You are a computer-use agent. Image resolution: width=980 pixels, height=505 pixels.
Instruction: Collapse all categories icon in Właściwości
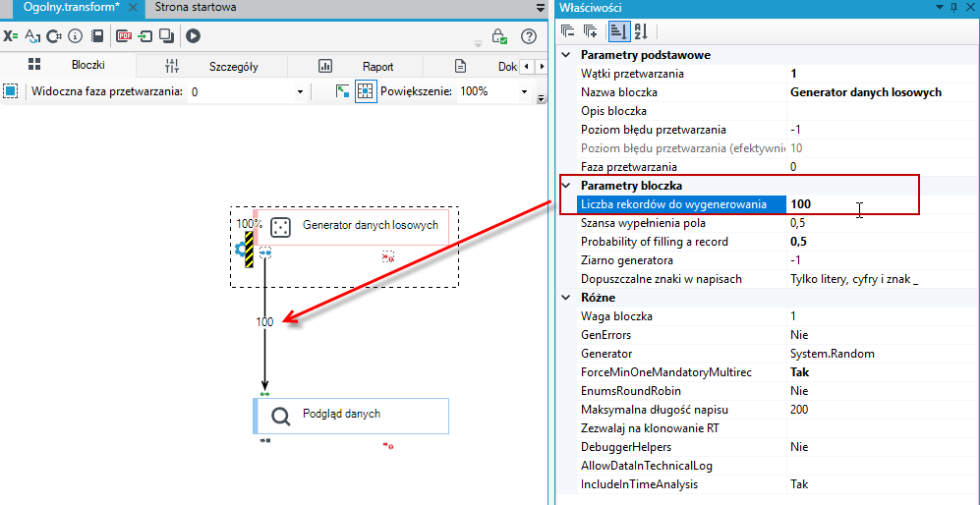click(567, 30)
